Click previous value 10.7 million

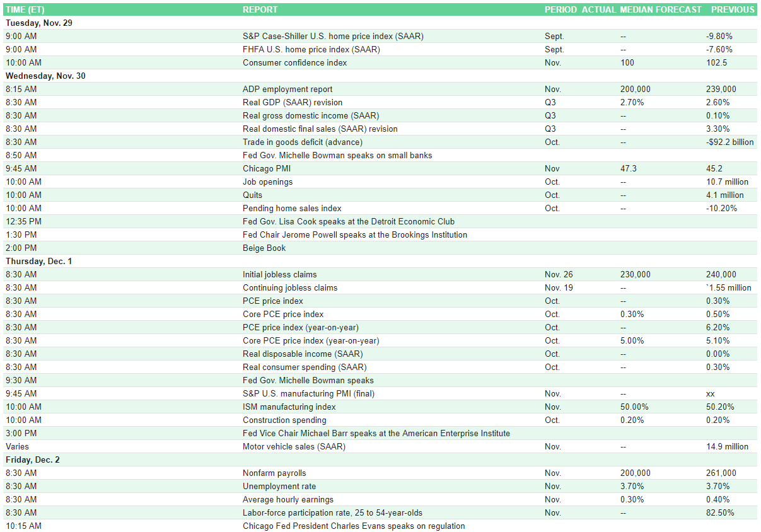point(728,182)
